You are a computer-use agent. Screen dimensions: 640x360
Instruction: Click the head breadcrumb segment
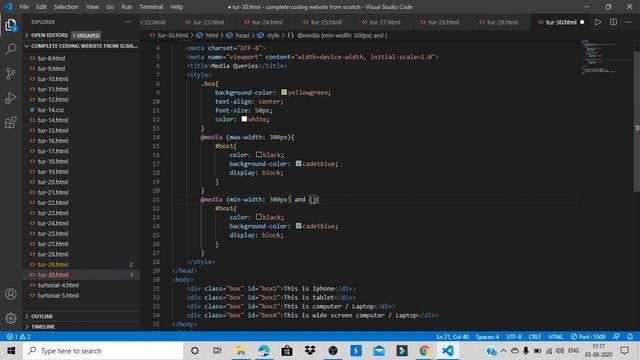tap(242, 36)
